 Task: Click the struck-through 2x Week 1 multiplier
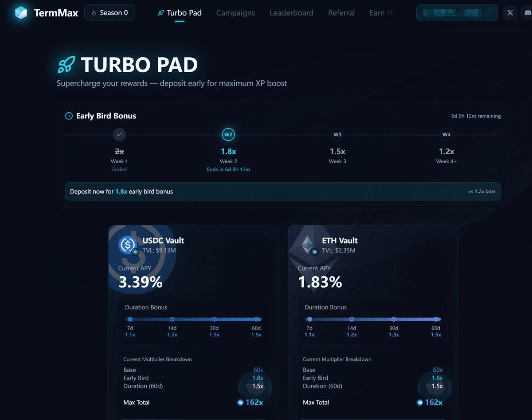(x=119, y=151)
